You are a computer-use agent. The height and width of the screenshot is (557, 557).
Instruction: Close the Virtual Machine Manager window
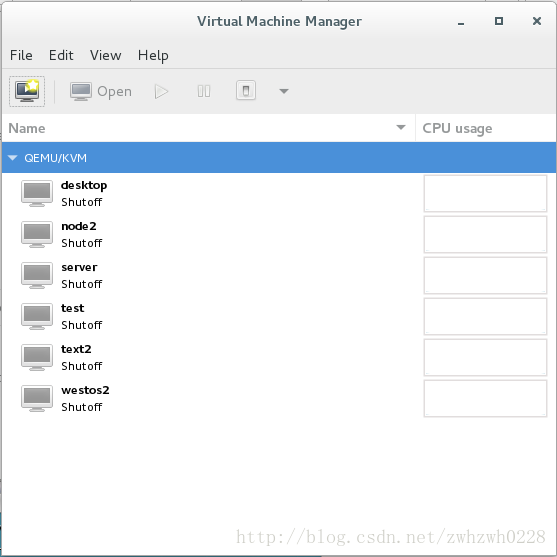(x=537, y=21)
